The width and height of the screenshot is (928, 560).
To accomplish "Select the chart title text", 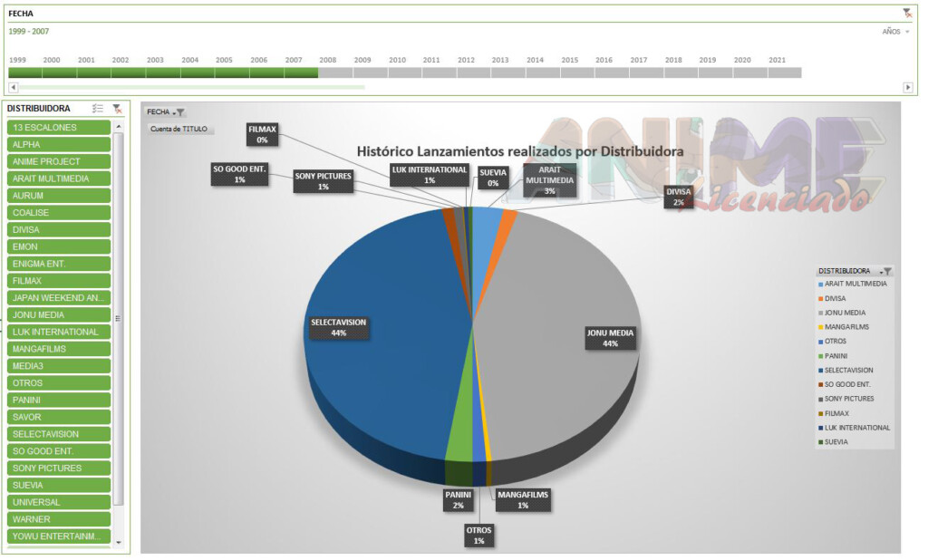I will tap(519, 151).
